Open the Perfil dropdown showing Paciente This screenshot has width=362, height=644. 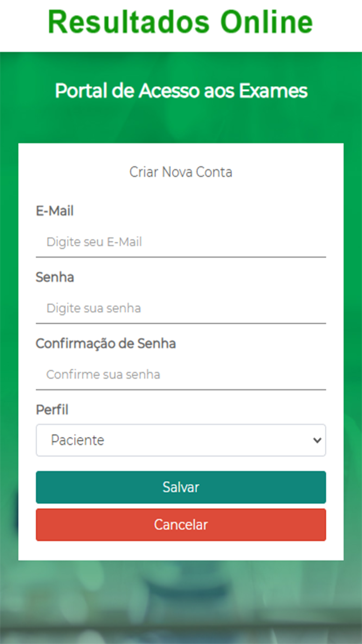(181, 440)
